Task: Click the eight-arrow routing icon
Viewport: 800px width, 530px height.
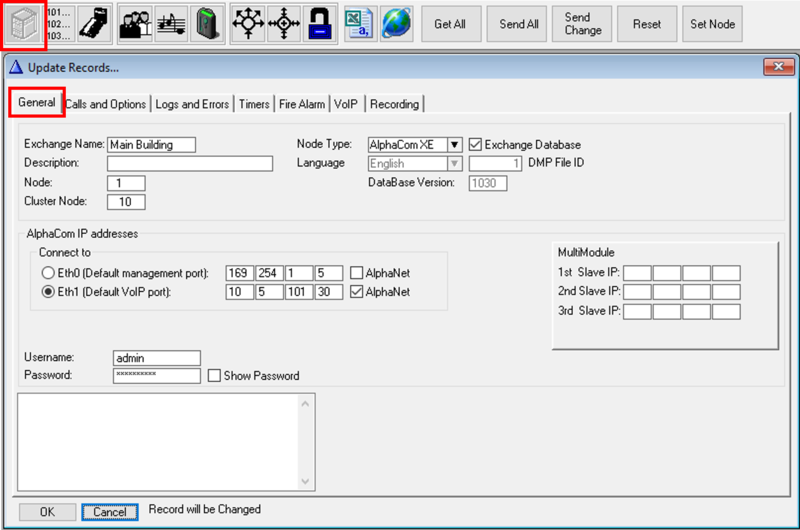Action: 247,24
